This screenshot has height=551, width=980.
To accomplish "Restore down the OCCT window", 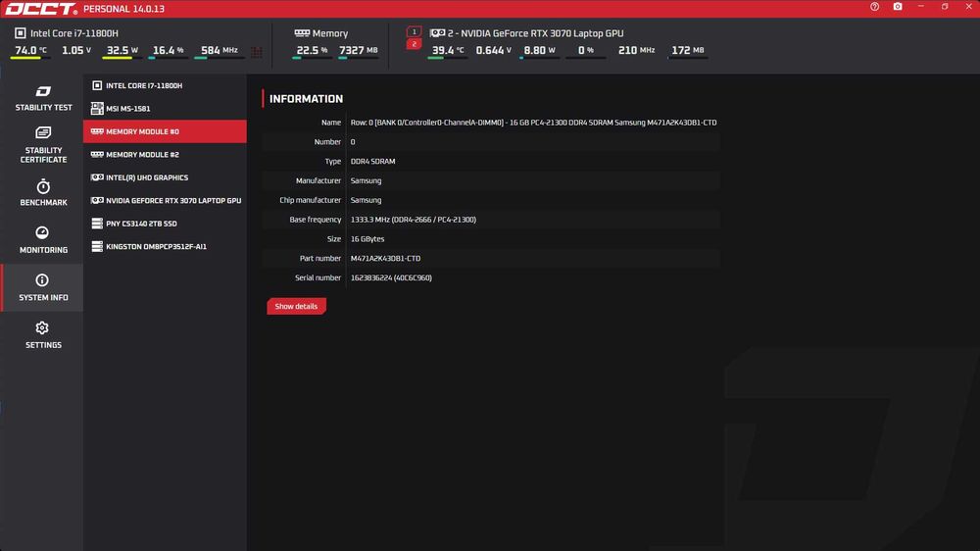I will click(x=945, y=7).
